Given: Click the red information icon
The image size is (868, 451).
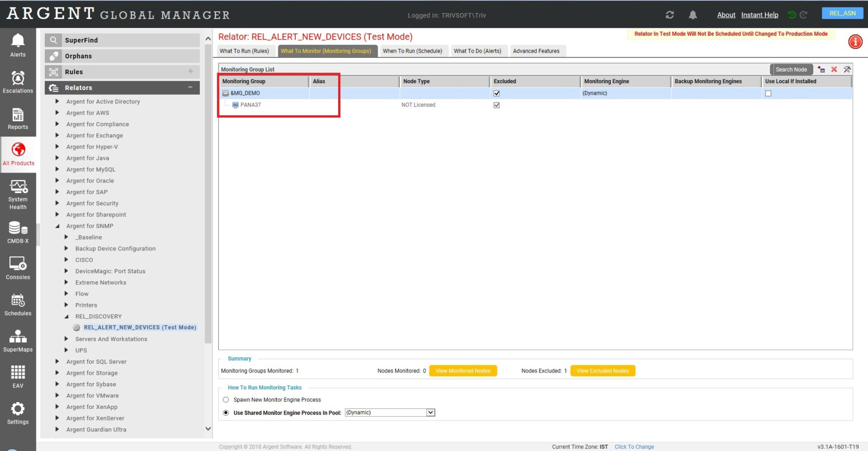Looking at the screenshot, I should point(855,42).
